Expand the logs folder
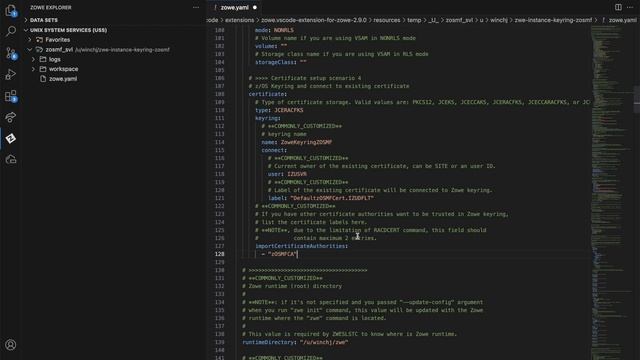This screenshot has height=360, width=640. (x=33, y=60)
